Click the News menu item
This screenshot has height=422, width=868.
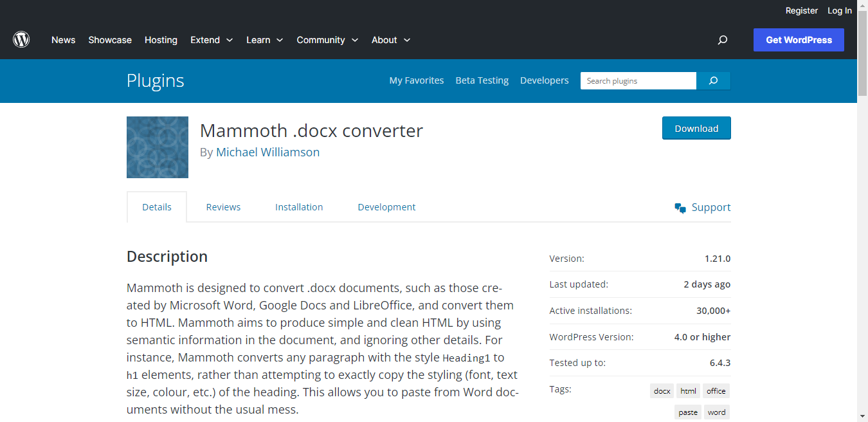click(x=63, y=40)
